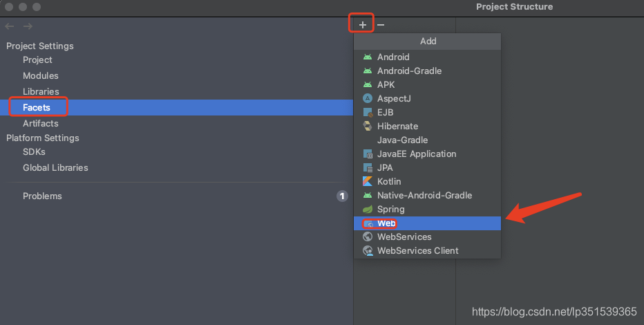
Task: Select the highlighted Web facet entry
Action: (x=427, y=223)
